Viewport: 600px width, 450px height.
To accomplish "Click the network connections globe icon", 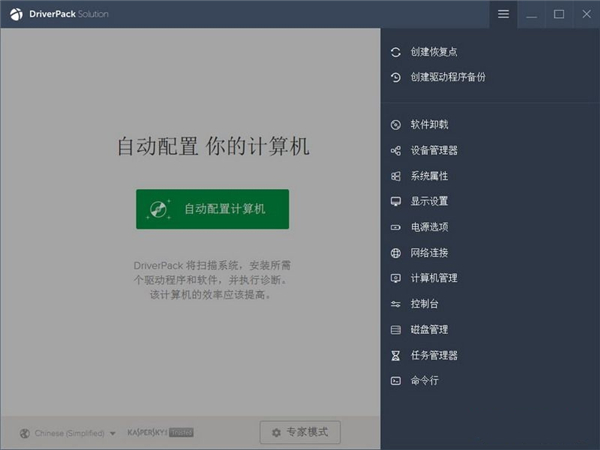I will click(x=396, y=253).
